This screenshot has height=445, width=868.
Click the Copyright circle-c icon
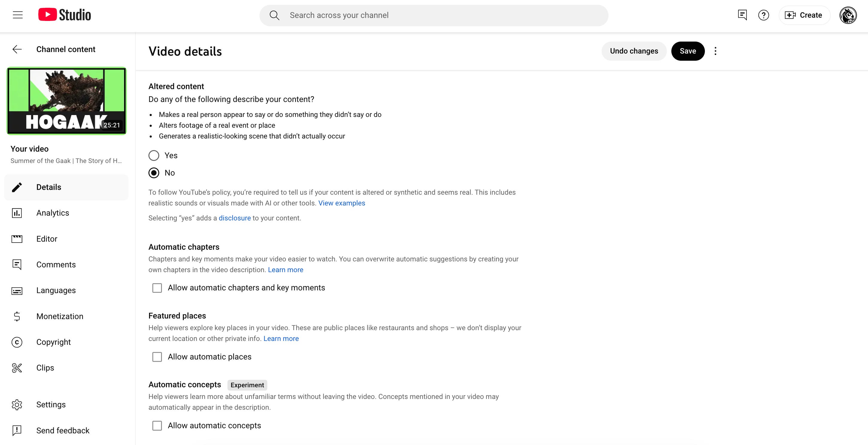[17, 342]
